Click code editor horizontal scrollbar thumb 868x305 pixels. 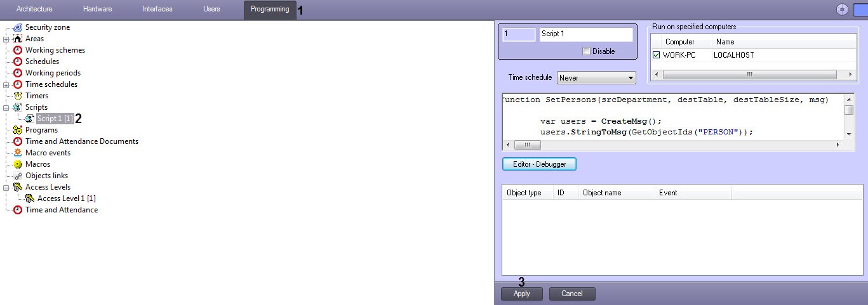[527, 145]
